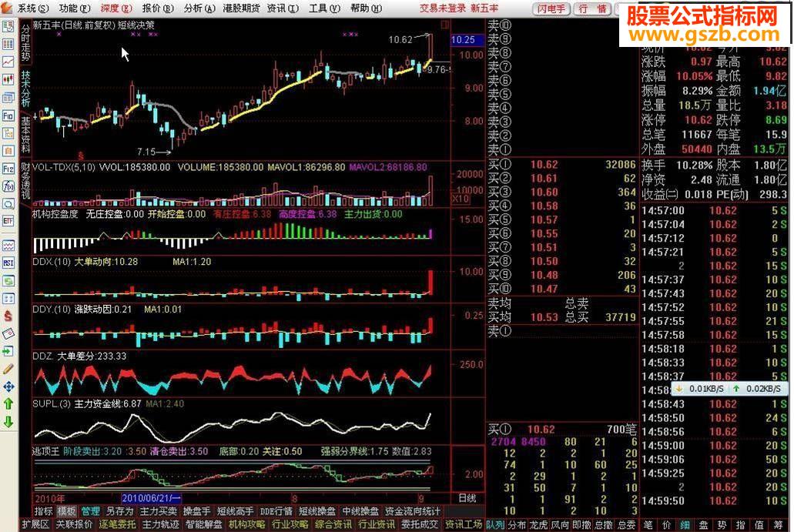794x532 pixels.
Task: Select the 细 tab in tick panel
Action: click(685, 525)
